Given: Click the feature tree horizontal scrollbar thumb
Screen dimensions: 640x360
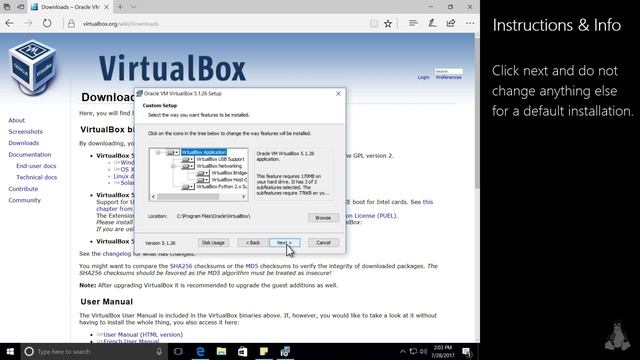Looking at the screenshot, I should tap(188, 197).
